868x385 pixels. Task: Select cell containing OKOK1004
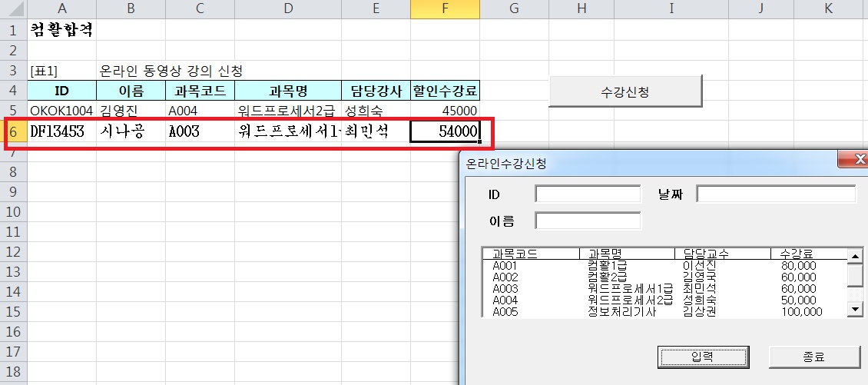pos(61,111)
